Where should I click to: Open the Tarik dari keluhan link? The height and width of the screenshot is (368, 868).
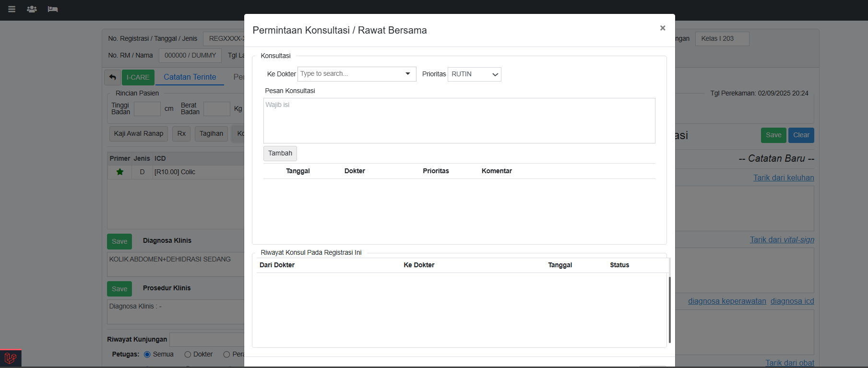[784, 178]
